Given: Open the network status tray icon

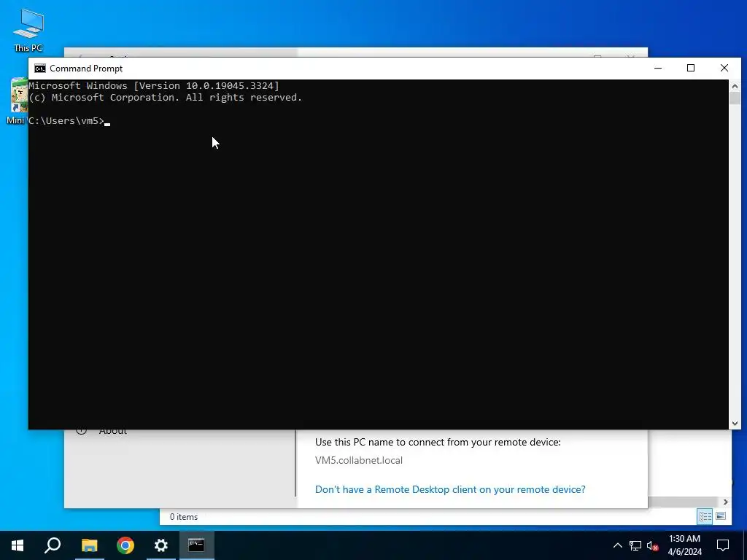Looking at the screenshot, I should coord(635,545).
